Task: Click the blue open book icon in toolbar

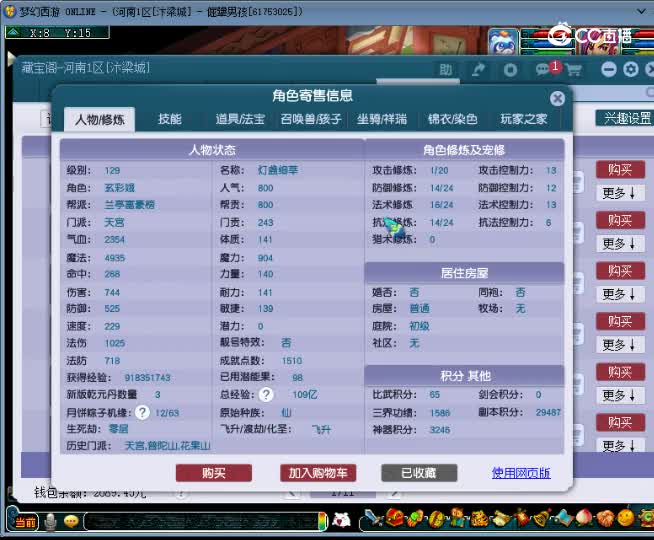Action: tap(564, 518)
